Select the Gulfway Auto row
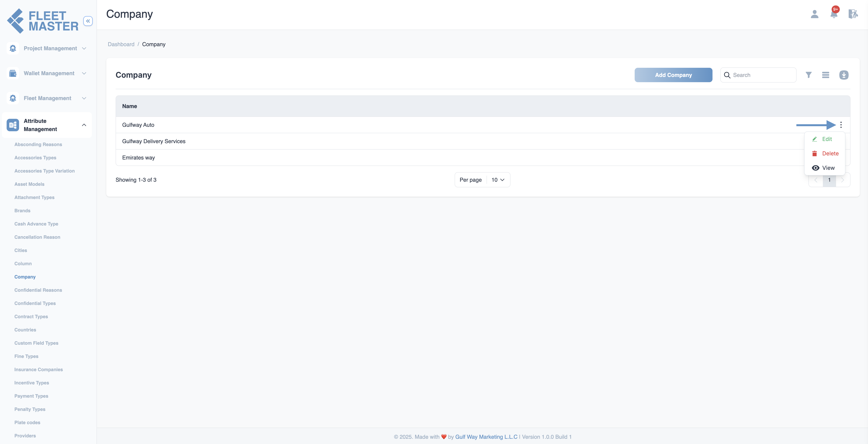Viewport: 868px width, 444px height. (x=483, y=125)
